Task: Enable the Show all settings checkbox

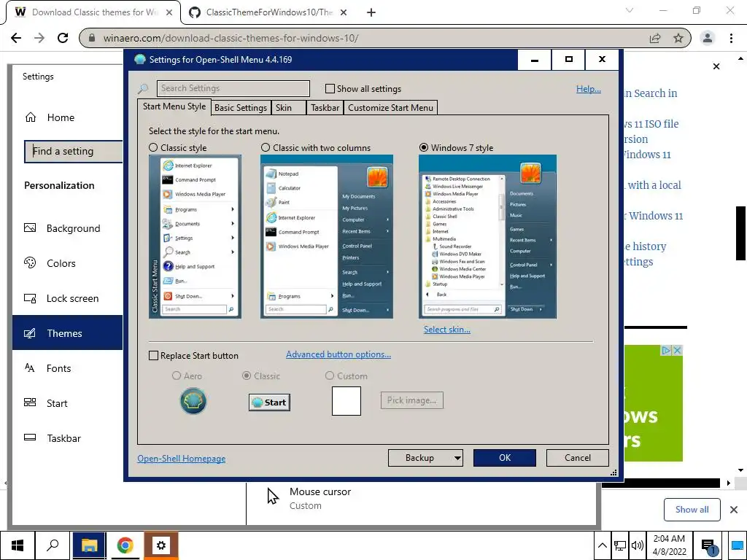Action: 330,88
